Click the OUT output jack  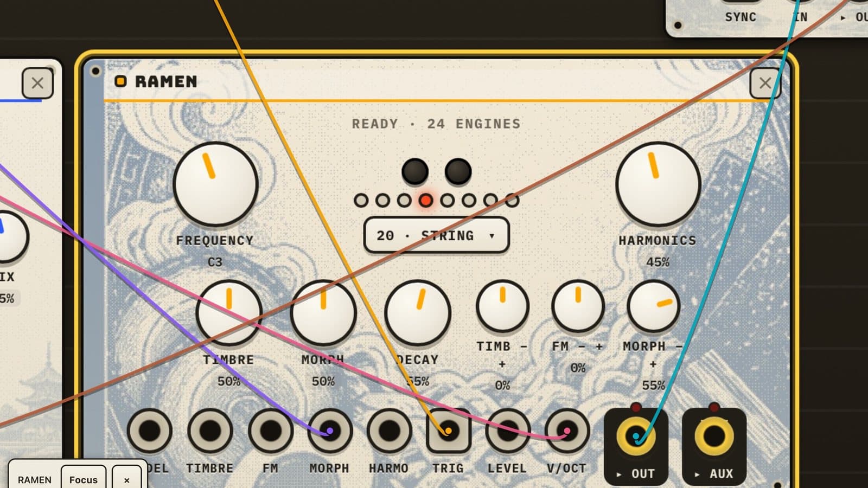[636, 436]
